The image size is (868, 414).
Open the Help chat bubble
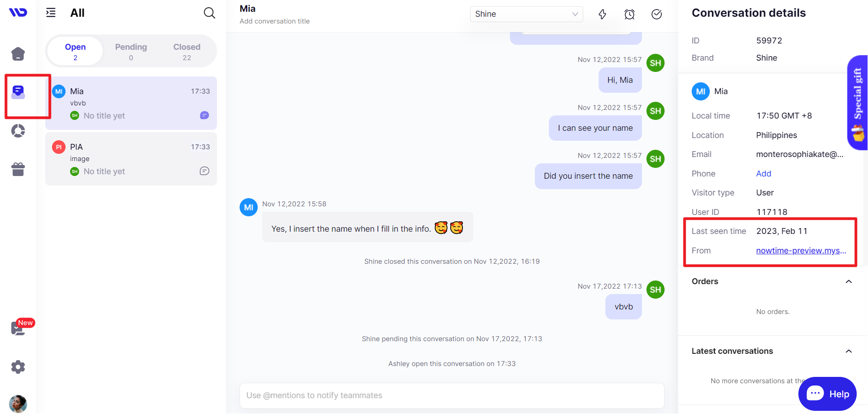[x=827, y=394]
